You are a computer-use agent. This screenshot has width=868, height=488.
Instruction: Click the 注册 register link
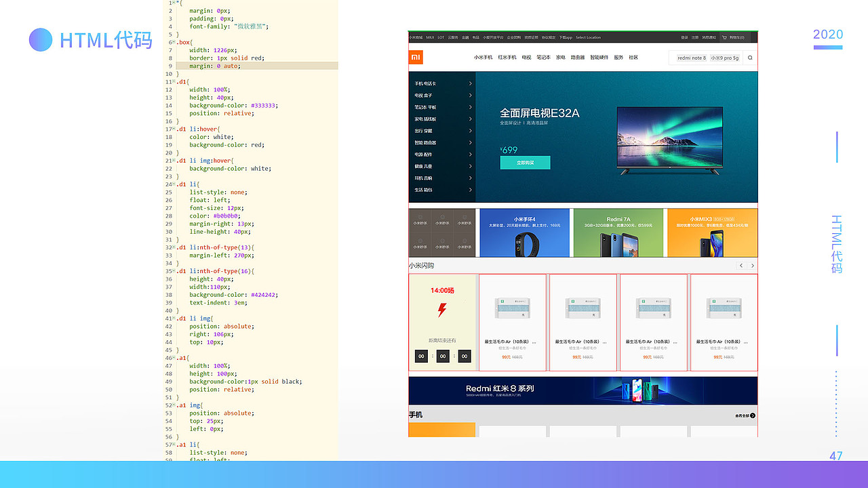pos(695,37)
